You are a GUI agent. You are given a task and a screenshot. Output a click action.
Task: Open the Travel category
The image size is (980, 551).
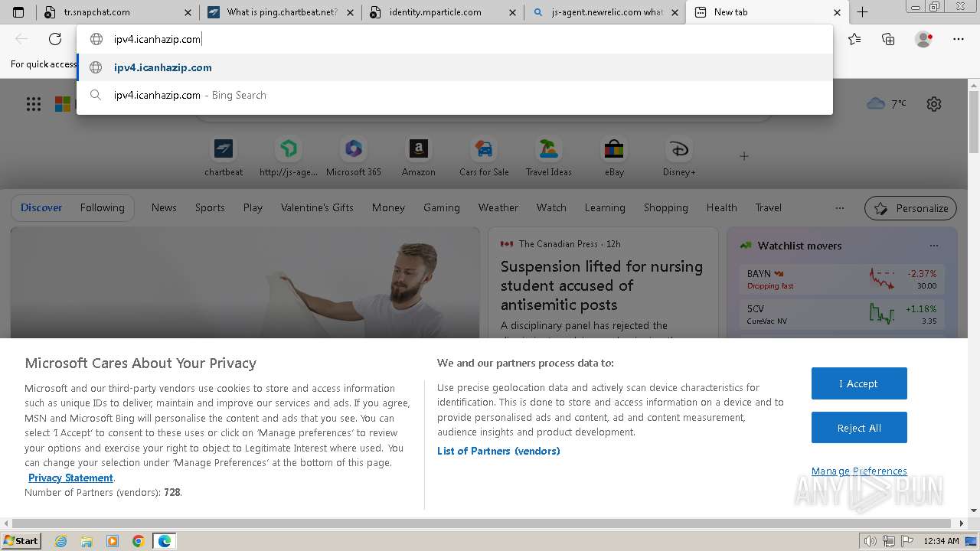click(768, 207)
